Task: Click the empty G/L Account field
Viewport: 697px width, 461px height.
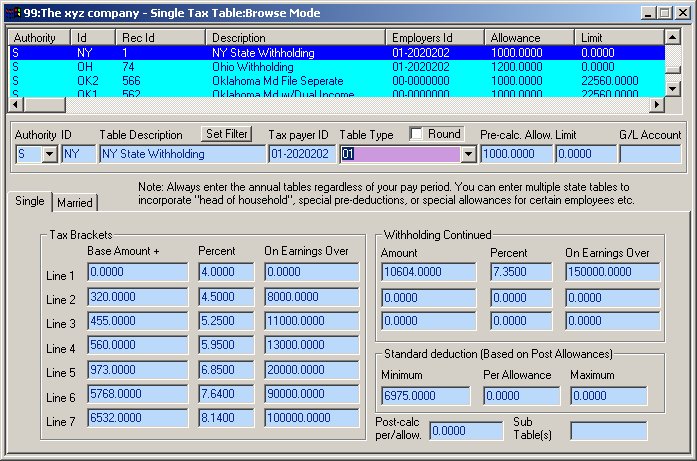Action: [648, 154]
